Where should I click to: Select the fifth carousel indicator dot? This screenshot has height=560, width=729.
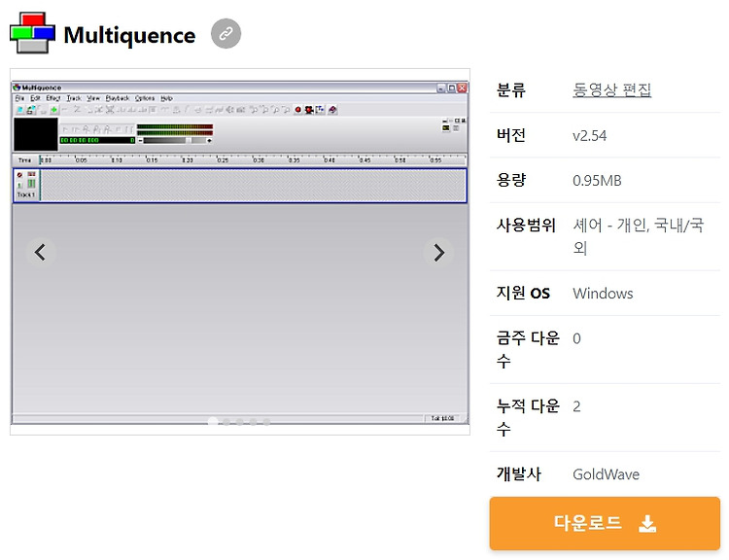(266, 422)
